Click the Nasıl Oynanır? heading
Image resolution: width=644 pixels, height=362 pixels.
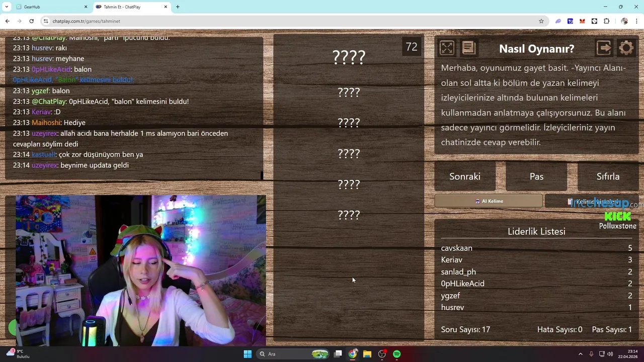(536, 49)
